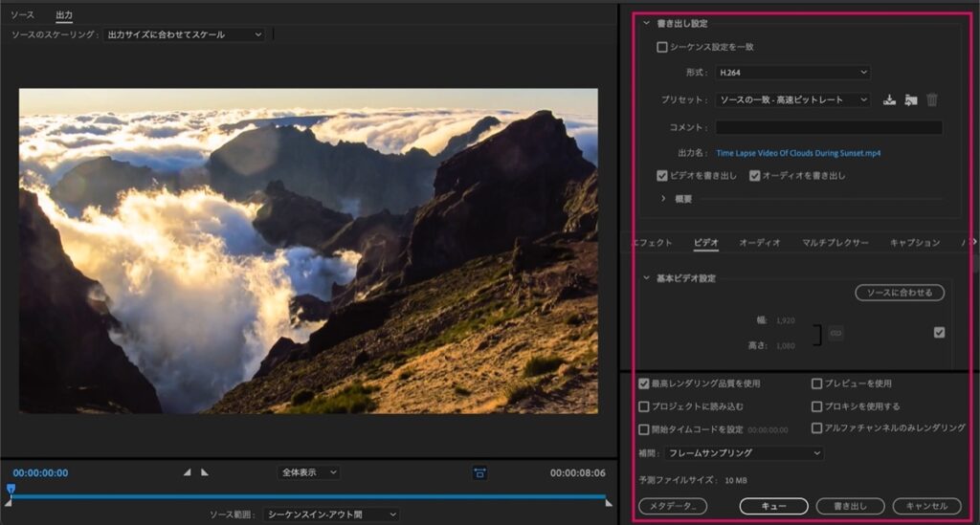Click the Set Out Point triangle icon
The height and width of the screenshot is (525, 980).
tap(205, 472)
